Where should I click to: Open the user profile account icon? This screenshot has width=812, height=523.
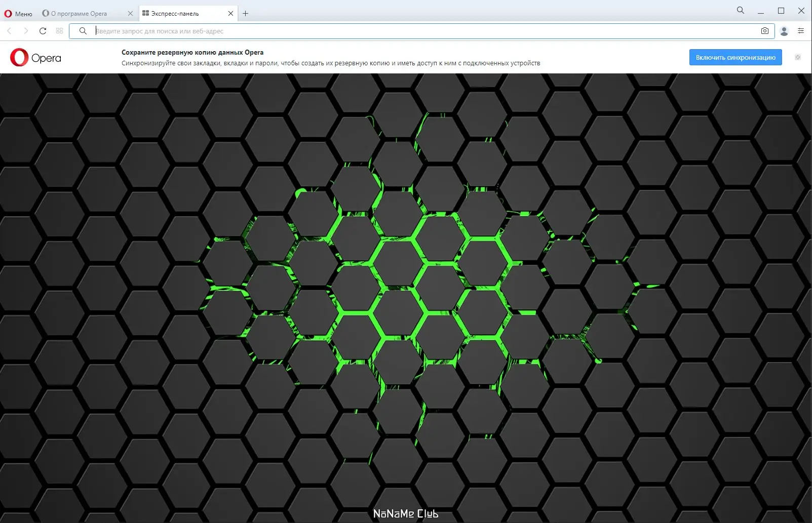pyautogui.click(x=784, y=31)
